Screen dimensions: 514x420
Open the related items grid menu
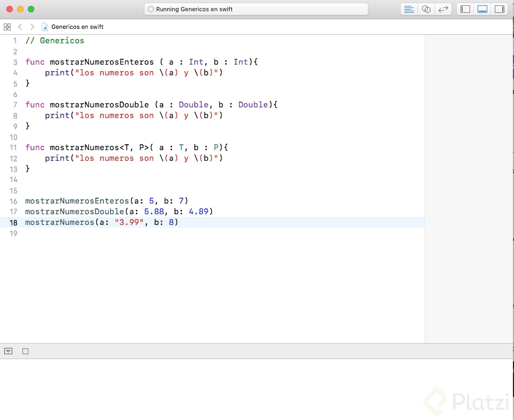tap(7, 27)
